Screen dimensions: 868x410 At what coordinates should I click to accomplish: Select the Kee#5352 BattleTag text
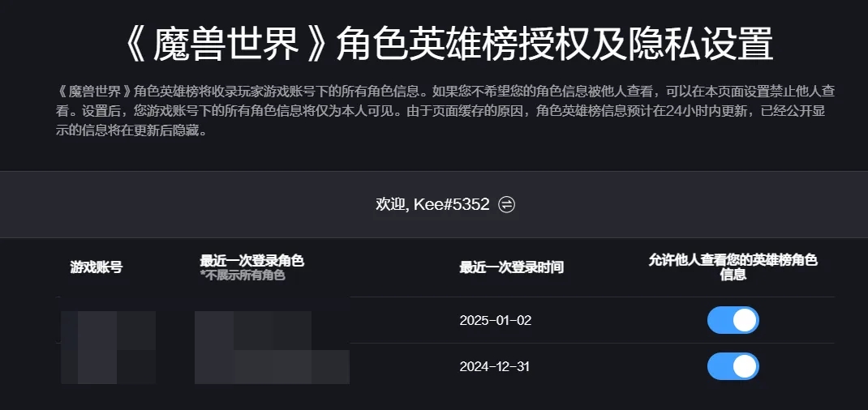click(451, 204)
